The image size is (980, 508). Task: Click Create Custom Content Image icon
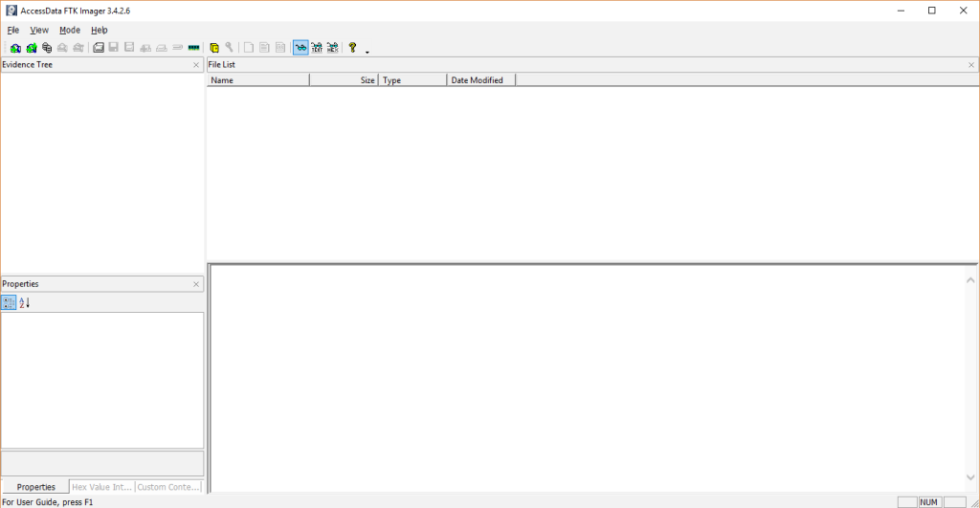coord(161,48)
